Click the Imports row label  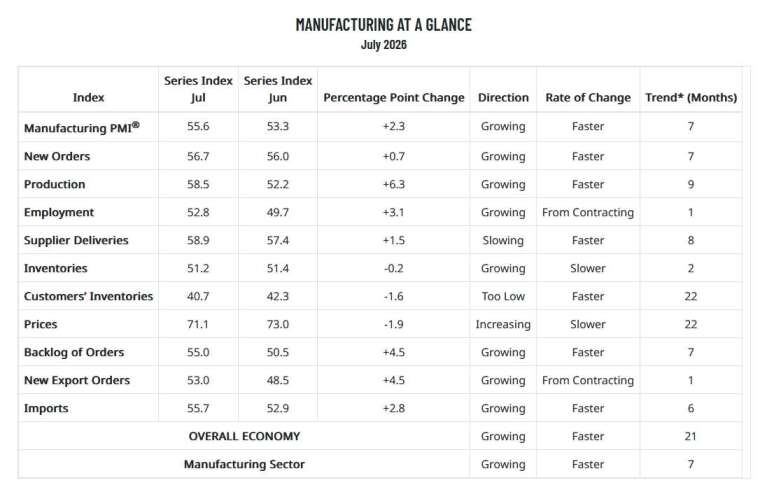(x=46, y=408)
